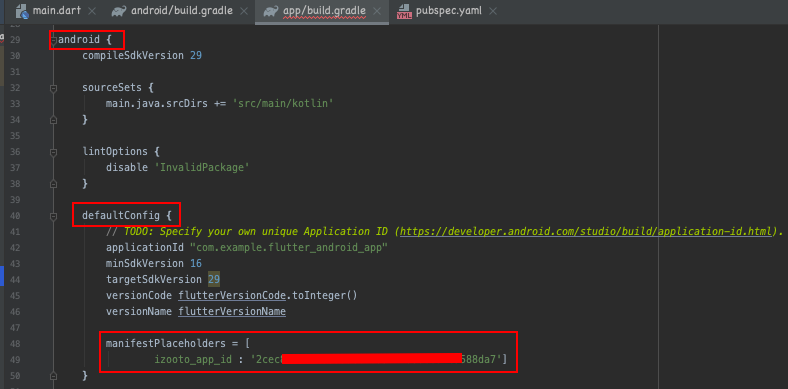Click the fold end marker at line 50

coord(53,376)
